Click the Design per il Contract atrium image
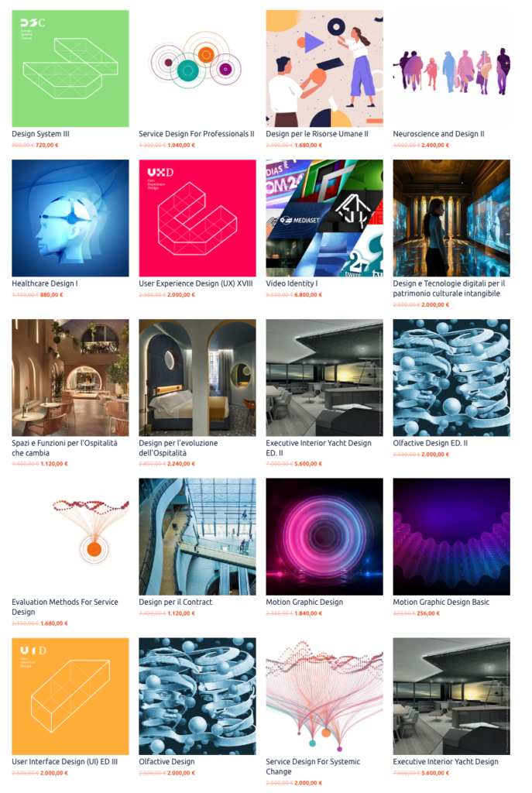Screen dimensions: 532x793 (x=197, y=537)
